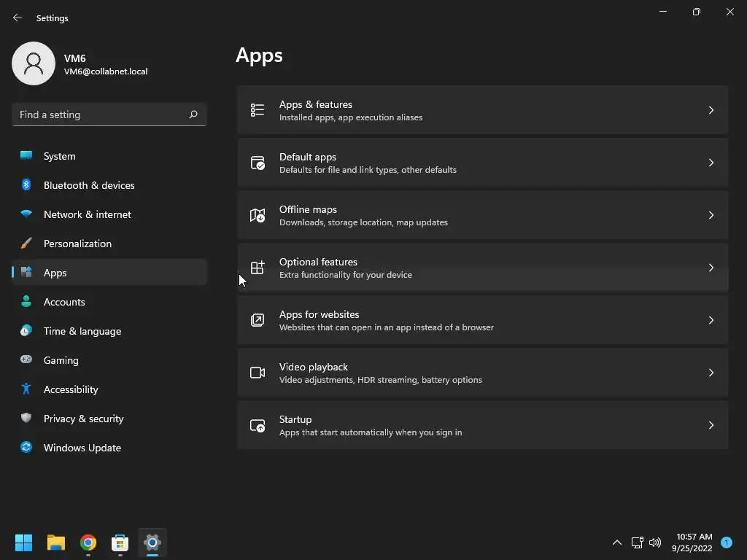Click the Apps & features list icon
Image resolution: width=747 pixels, height=560 pixels.
[258, 110]
